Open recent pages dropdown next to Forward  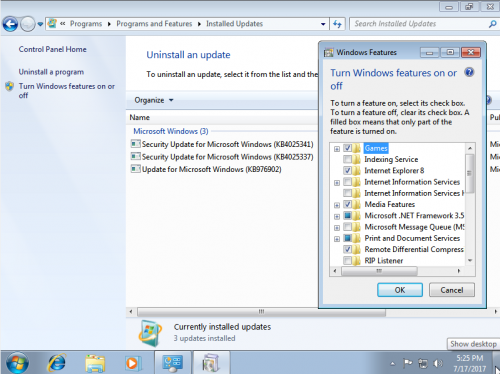[x=40, y=24]
